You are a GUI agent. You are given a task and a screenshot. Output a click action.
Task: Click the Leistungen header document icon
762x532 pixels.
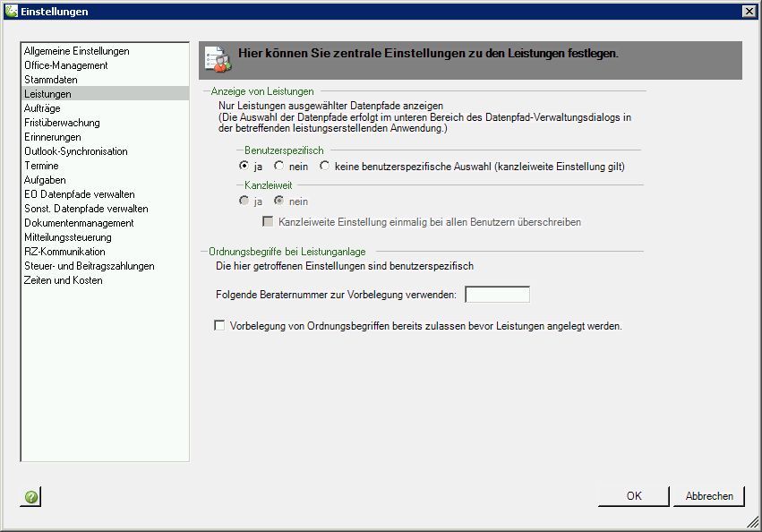tap(218, 60)
